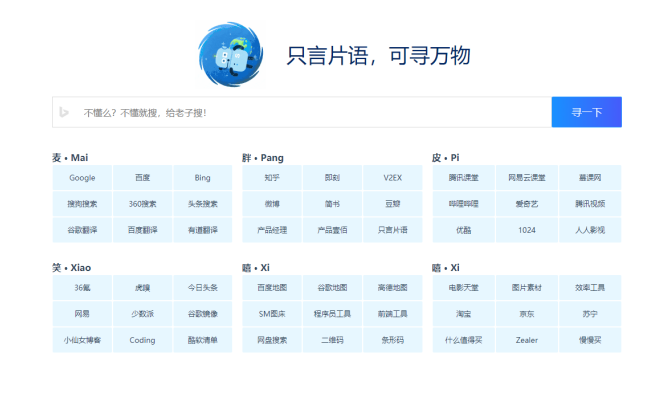Screen dimensions: 658x403
Task: Click the Bing icon in the search box
Action: 64,112
